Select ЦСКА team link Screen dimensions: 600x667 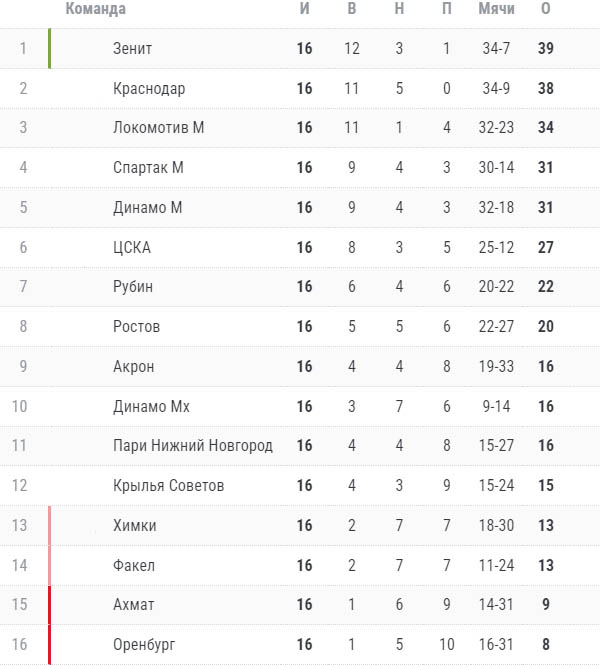tap(132, 248)
